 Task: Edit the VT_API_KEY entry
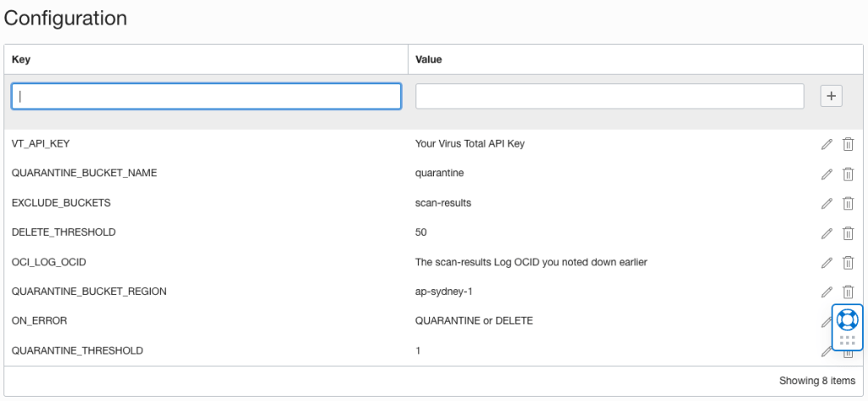[826, 144]
